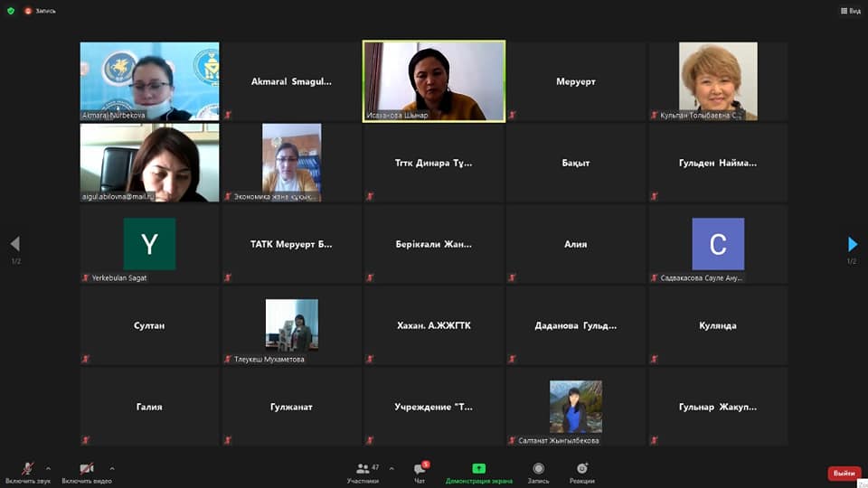Image resolution: width=868 pixels, height=488 pixels.
Task: Go to previous gallery page with left arrow
Action: [14, 244]
